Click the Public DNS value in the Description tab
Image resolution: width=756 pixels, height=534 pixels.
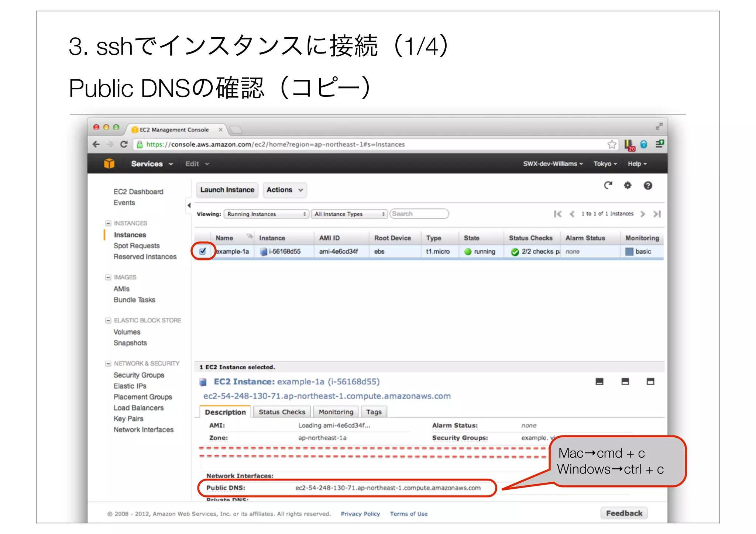388,488
